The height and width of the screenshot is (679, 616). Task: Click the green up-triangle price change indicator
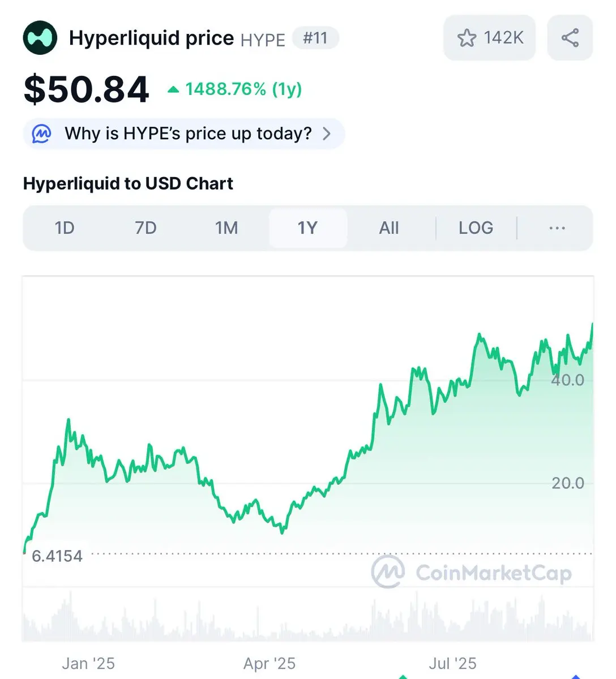coord(173,89)
